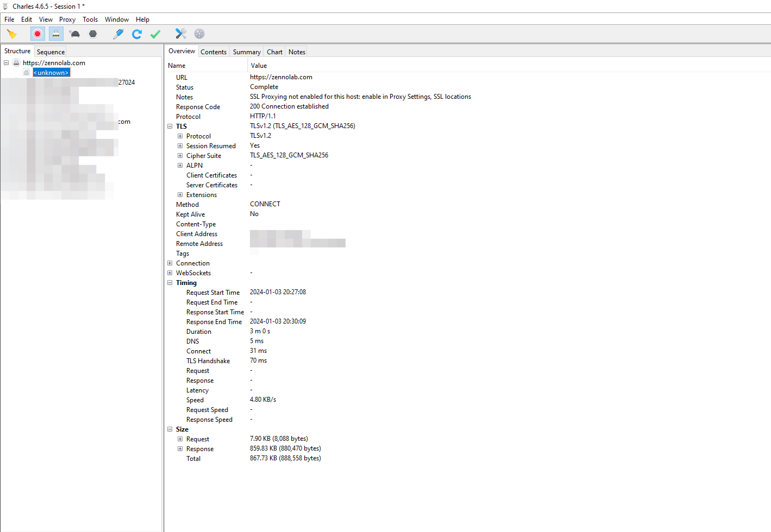Switch to the Sequence tab
The width and height of the screenshot is (771, 532).
(51, 52)
